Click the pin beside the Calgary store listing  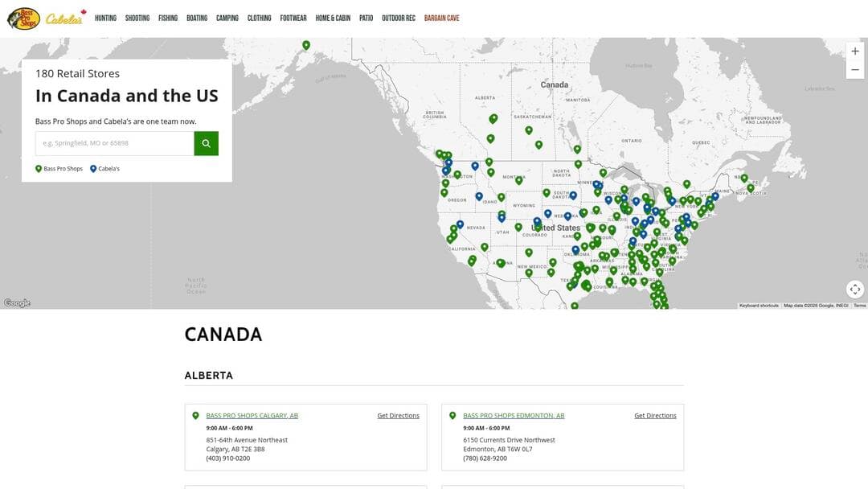coord(195,415)
